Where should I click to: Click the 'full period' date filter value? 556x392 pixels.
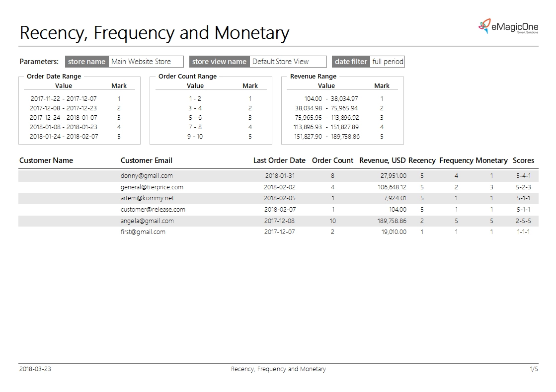(x=388, y=62)
